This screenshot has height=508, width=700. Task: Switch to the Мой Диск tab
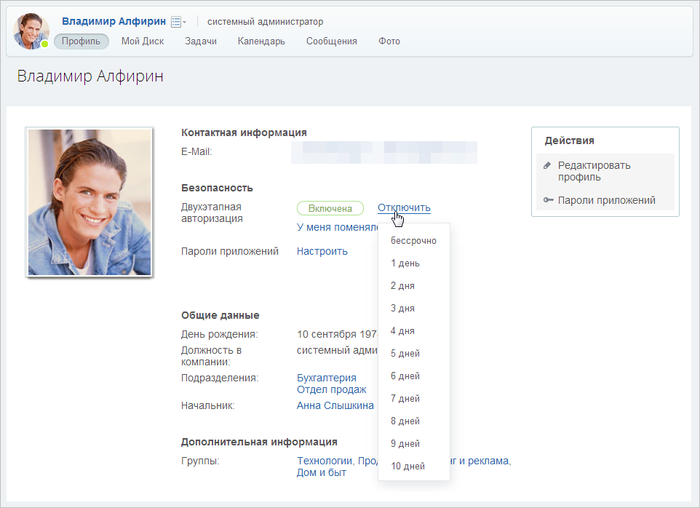pos(142,41)
